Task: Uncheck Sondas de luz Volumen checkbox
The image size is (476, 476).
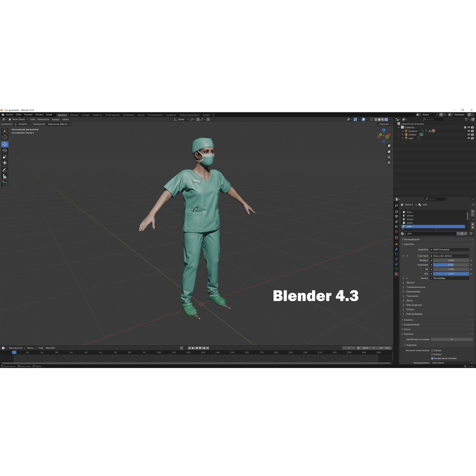Action: pyautogui.click(x=432, y=358)
